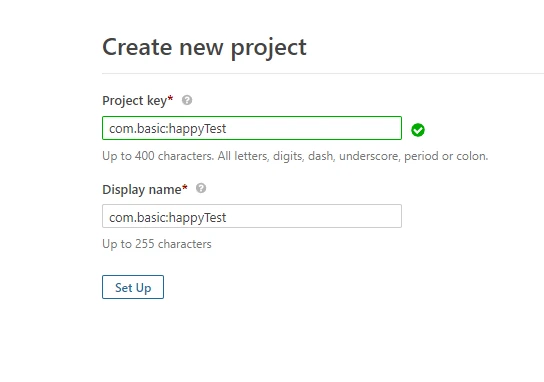Click the Display name label
Screen dimensions: 544x382
pyautogui.click(x=142, y=189)
